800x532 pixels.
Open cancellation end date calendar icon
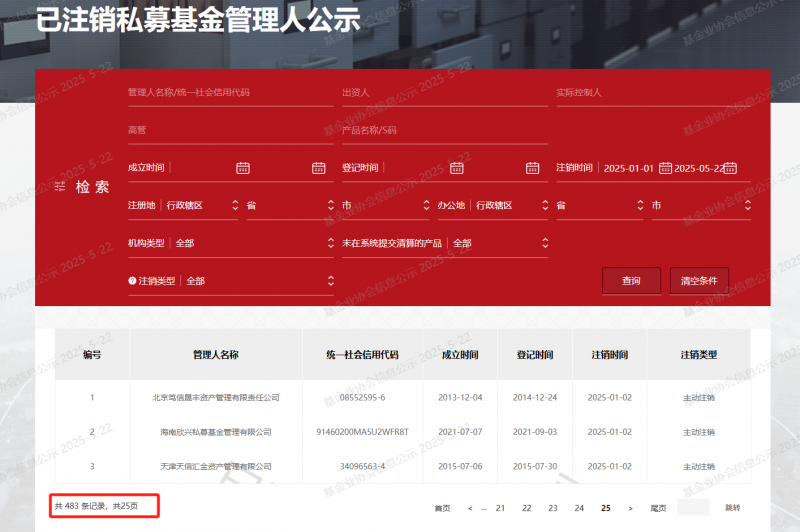pyautogui.click(x=731, y=168)
